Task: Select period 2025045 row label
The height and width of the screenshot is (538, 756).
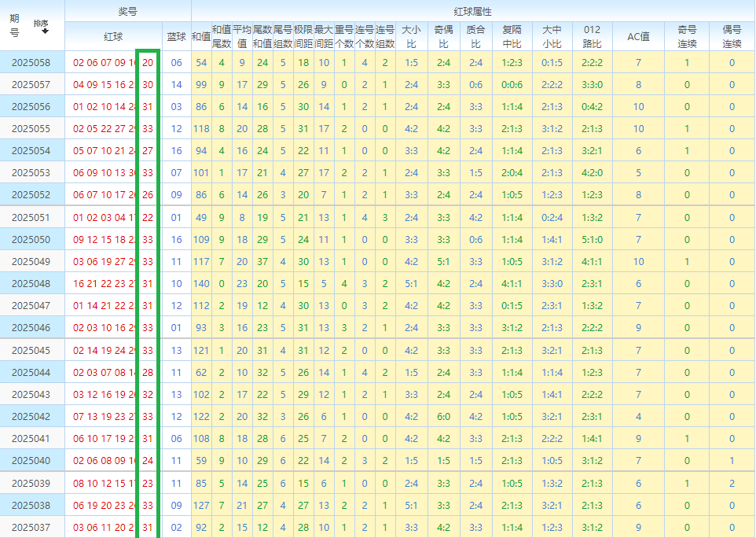Action: (x=31, y=350)
